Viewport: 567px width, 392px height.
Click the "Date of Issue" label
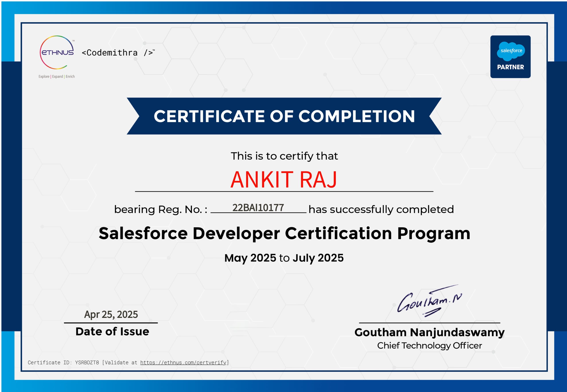click(x=112, y=332)
